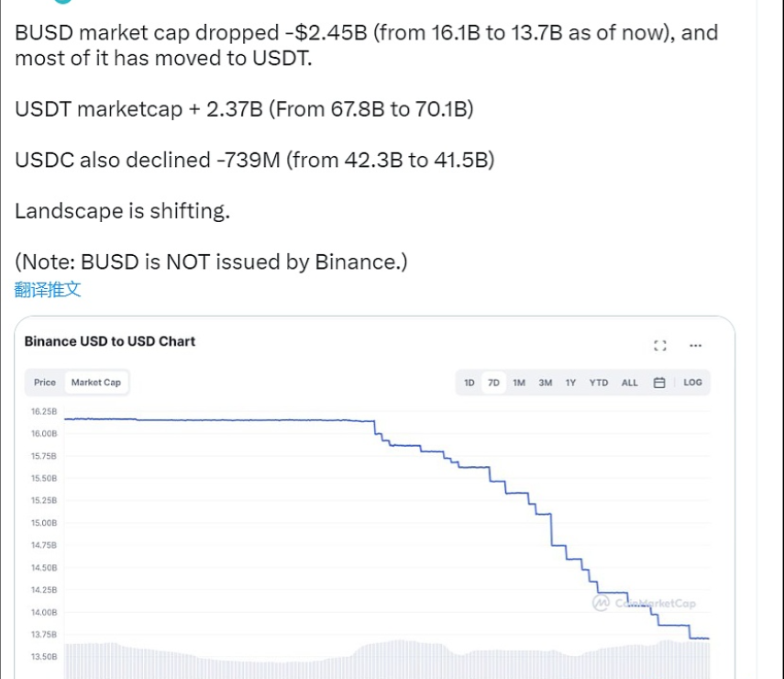Switch chart to Price view

[45, 383]
